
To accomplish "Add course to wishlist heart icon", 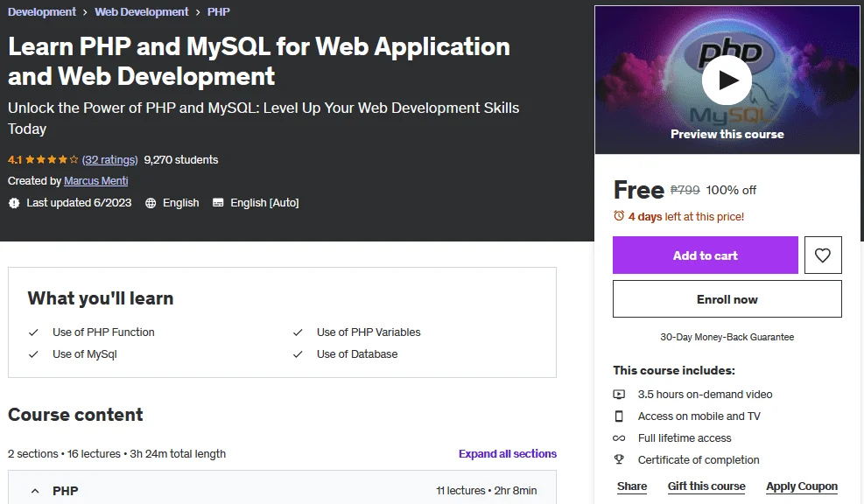I will 823,255.
